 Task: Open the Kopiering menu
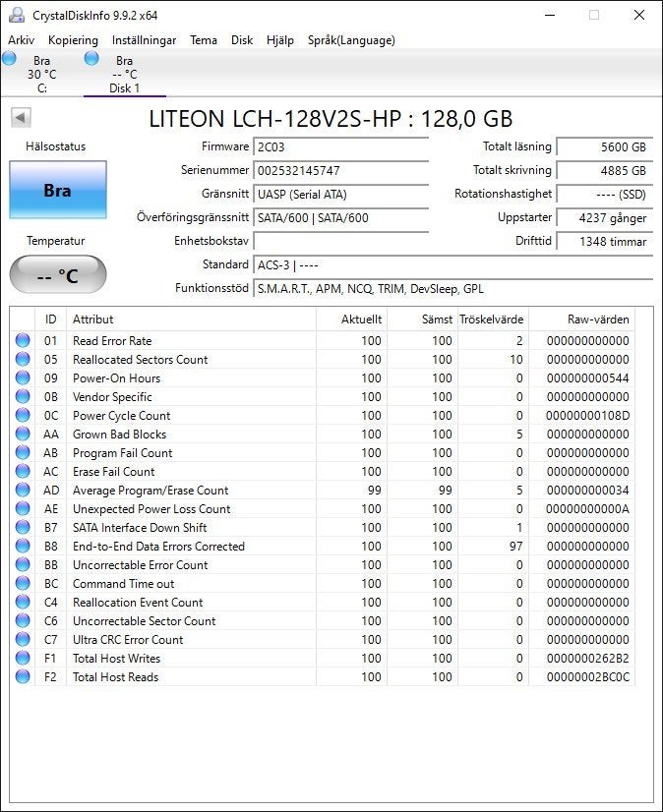click(73, 40)
